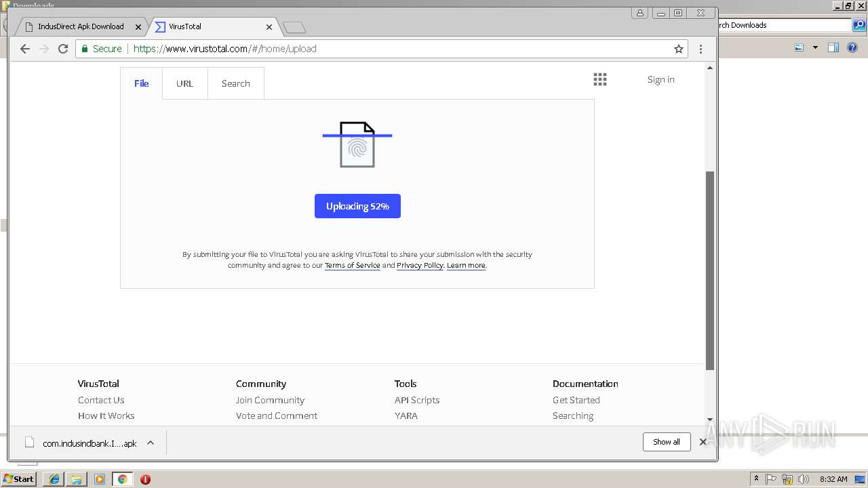
Task: Open the Terms of Service link
Action: (x=352, y=265)
